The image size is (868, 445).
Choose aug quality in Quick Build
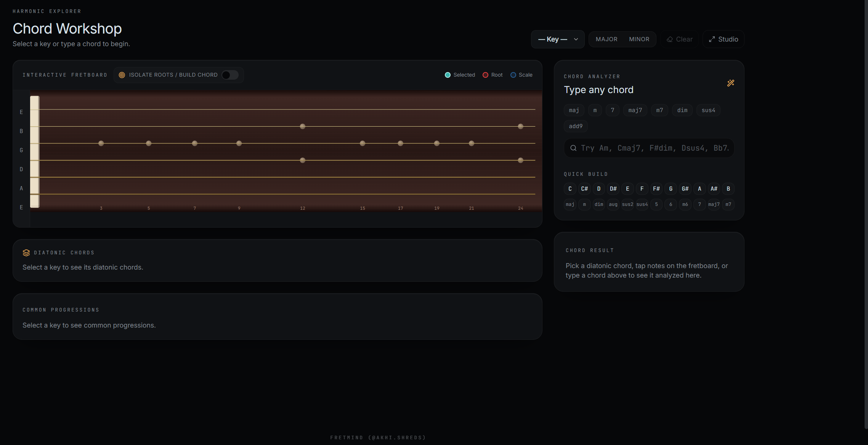(613, 204)
